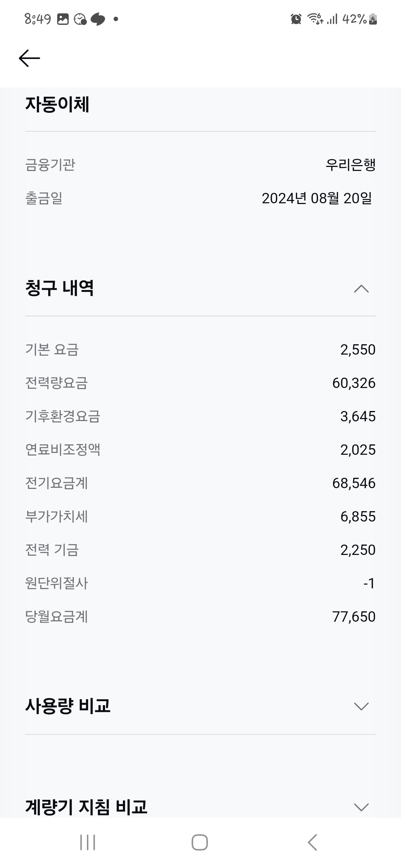401x868 pixels.
Task: Tap the withdrawal date 2024년 08월 20일
Action: click(317, 198)
